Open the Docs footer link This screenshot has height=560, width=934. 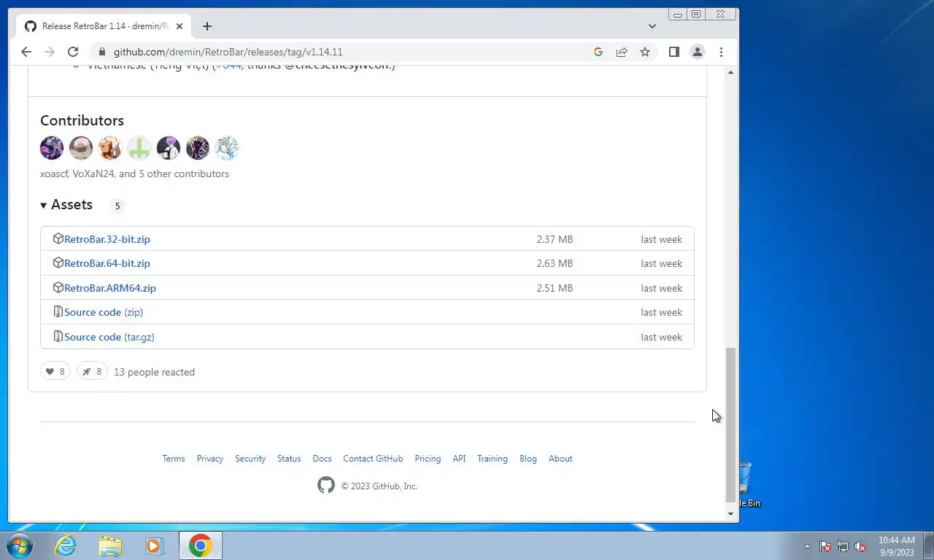[322, 459]
